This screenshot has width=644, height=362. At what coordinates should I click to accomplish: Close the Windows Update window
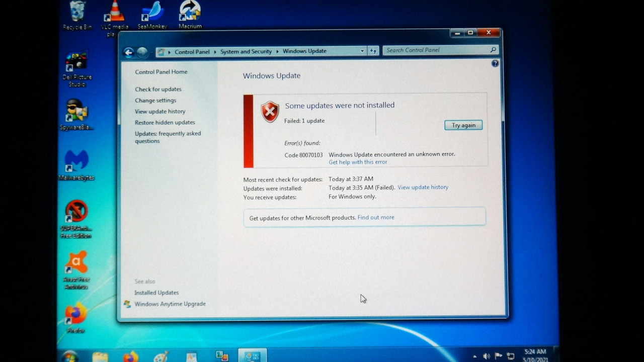(x=488, y=33)
